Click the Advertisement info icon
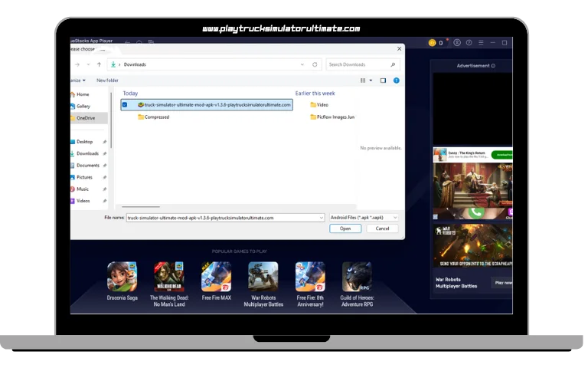The width and height of the screenshot is (588, 368). pyautogui.click(x=493, y=66)
